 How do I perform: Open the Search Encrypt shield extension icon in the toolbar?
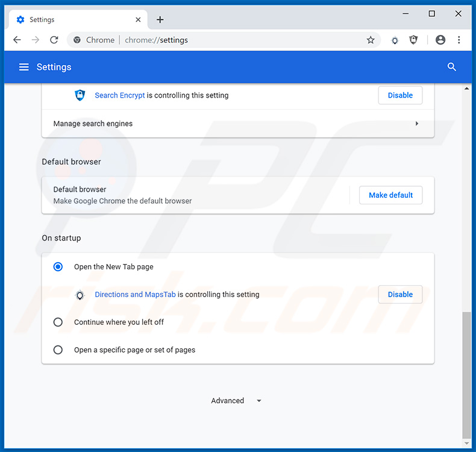pyautogui.click(x=413, y=40)
